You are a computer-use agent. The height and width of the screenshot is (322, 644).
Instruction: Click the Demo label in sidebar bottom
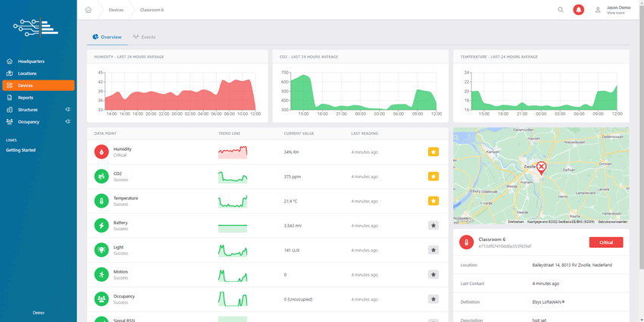(x=38, y=313)
